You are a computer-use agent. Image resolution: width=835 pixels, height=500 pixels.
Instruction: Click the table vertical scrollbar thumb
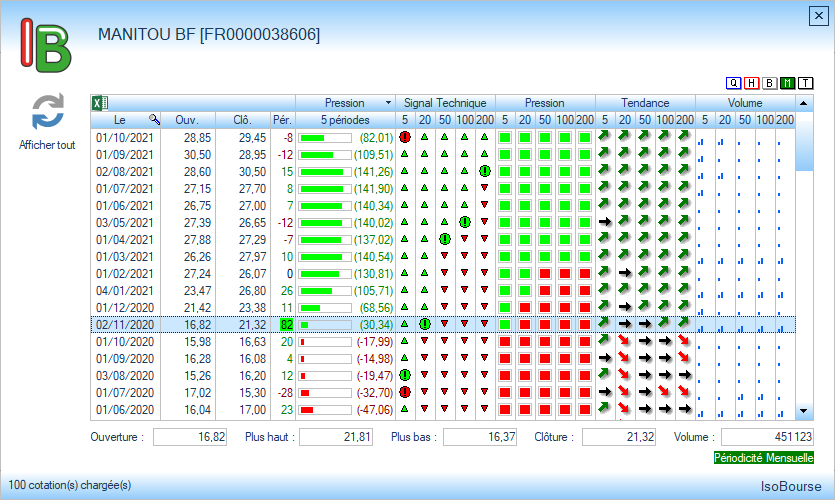click(804, 141)
